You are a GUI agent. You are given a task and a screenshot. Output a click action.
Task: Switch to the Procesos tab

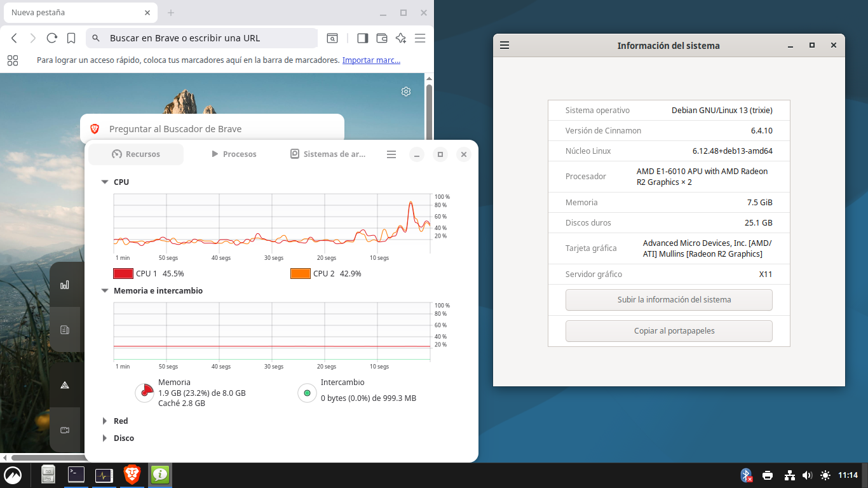[233, 154]
